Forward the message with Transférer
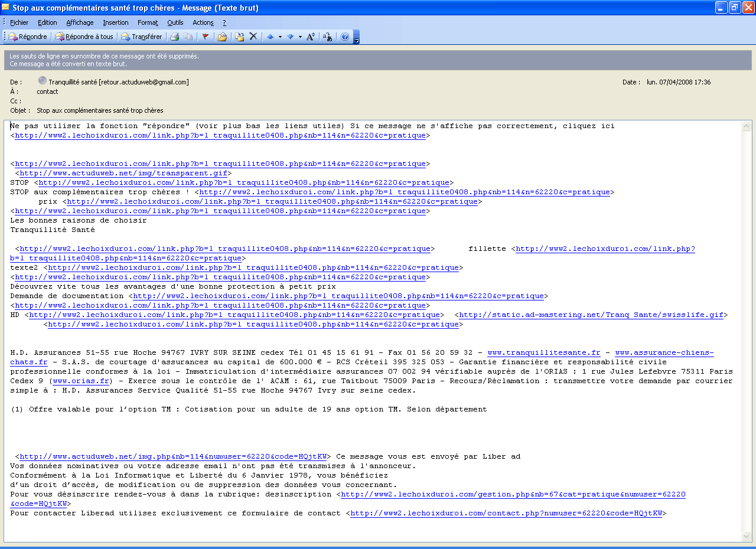Viewport: 756px width, 549px height. pos(142,37)
